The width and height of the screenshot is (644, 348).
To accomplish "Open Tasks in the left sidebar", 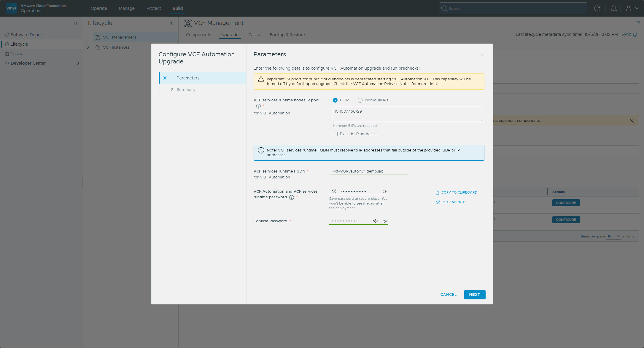I will (16, 54).
